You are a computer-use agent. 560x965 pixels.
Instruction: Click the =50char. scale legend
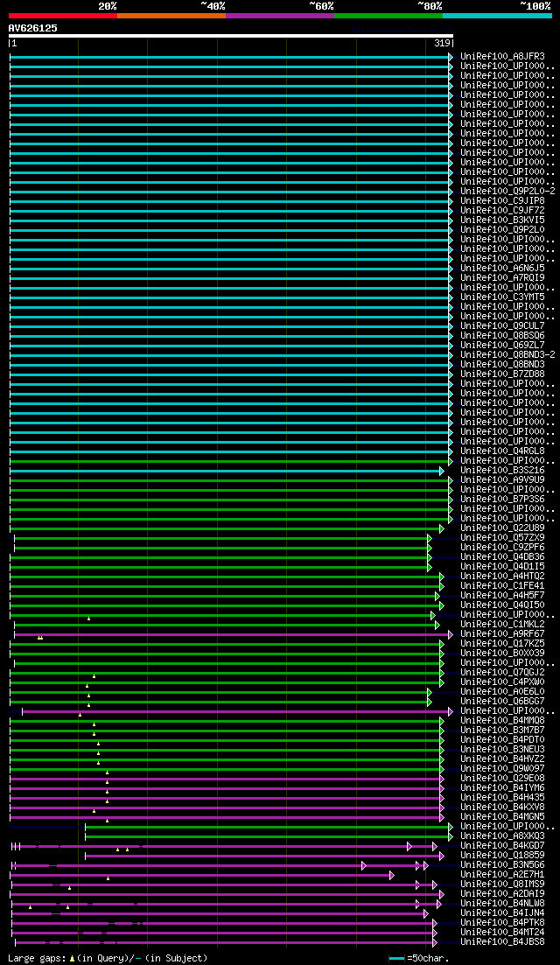coord(419,959)
